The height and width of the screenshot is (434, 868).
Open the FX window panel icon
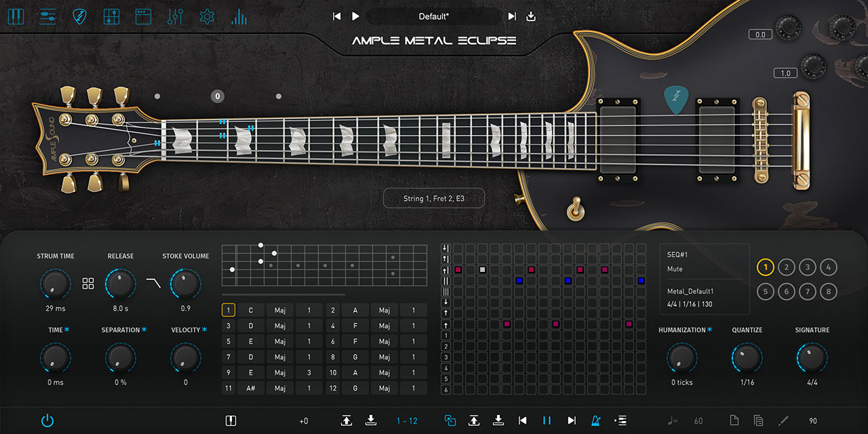click(x=143, y=16)
